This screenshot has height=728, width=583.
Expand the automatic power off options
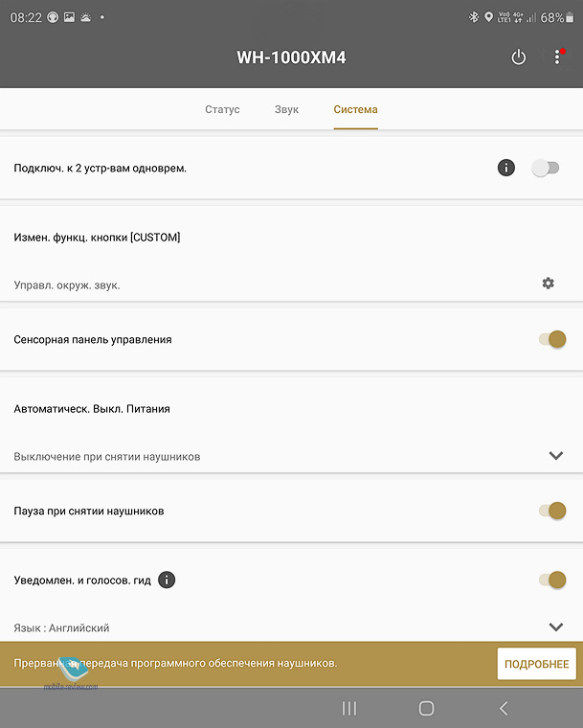pos(555,455)
